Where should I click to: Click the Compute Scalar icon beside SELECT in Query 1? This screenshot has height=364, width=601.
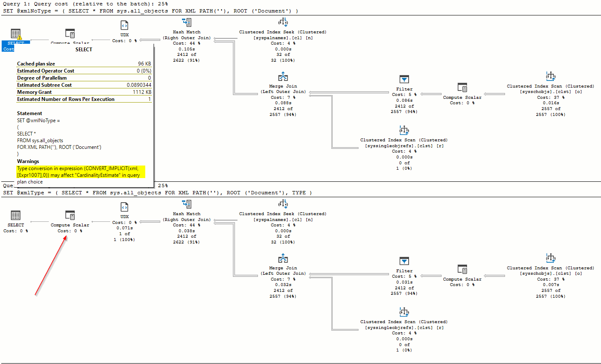[70, 33]
